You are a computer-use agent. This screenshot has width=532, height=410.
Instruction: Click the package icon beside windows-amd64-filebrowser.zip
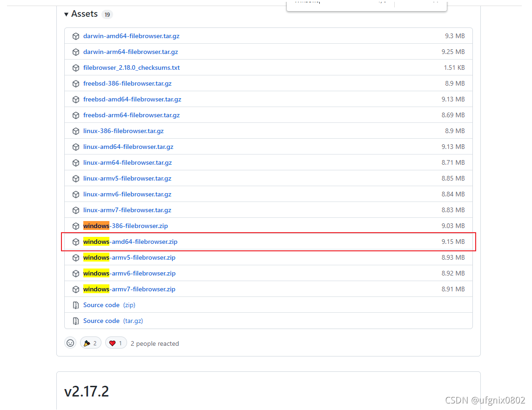pyautogui.click(x=76, y=242)
